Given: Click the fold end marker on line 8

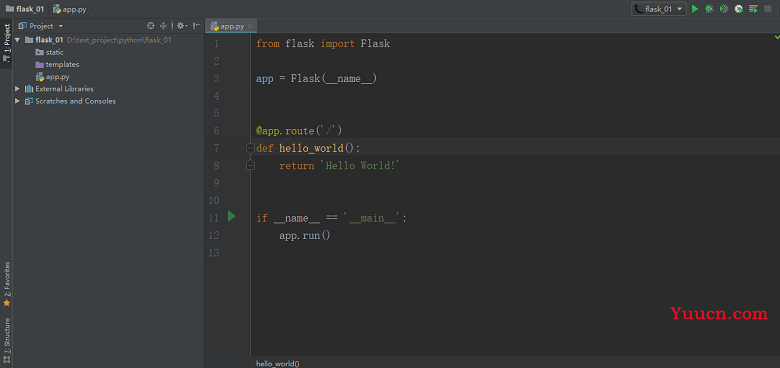Looking at the screenshot, I should point(250,165).
